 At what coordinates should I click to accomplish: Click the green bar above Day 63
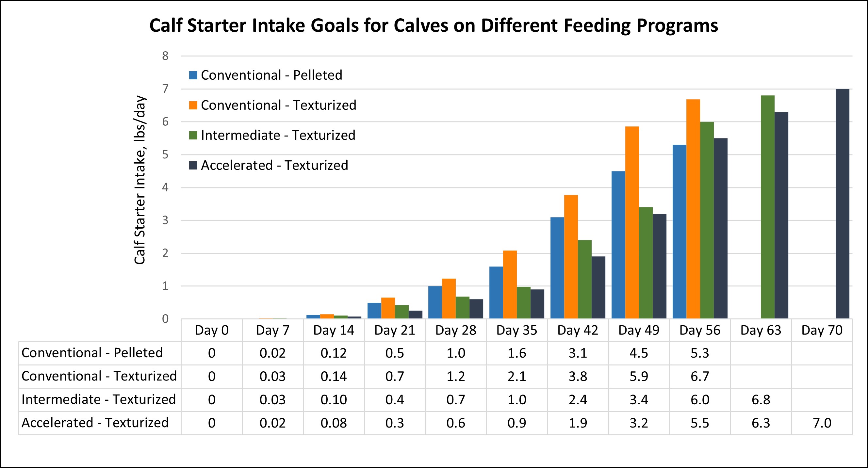(x=768, y=207)
